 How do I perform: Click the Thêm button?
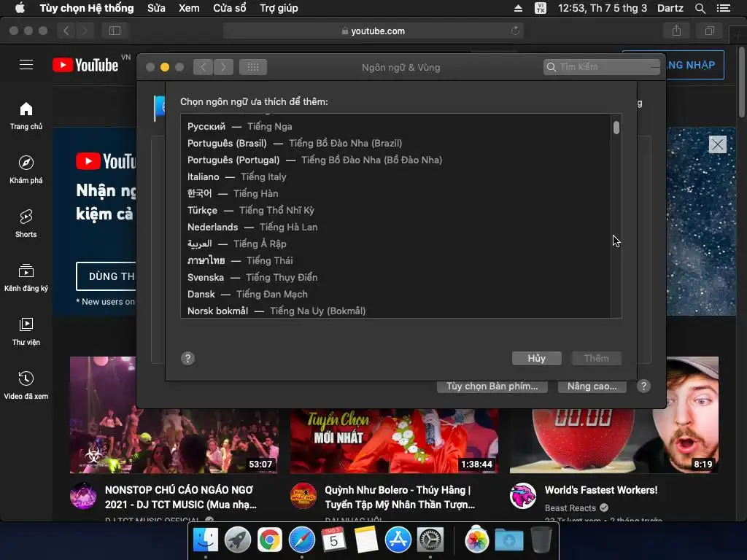point(596,358)
